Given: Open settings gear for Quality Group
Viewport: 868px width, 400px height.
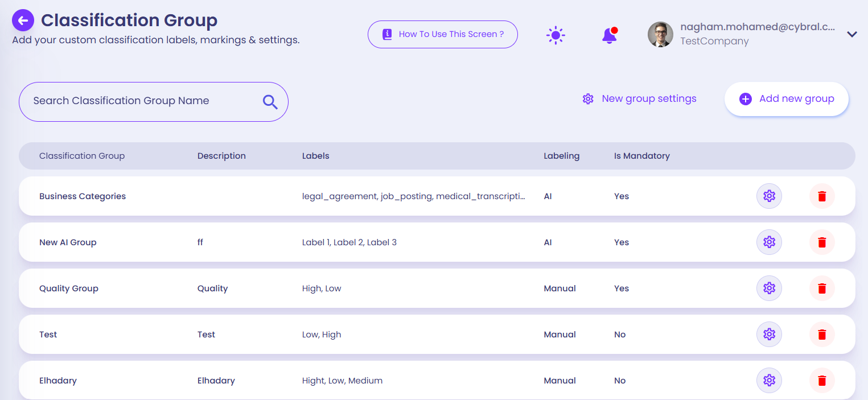Looking at the screenshot, I should [x=769, y=288].
